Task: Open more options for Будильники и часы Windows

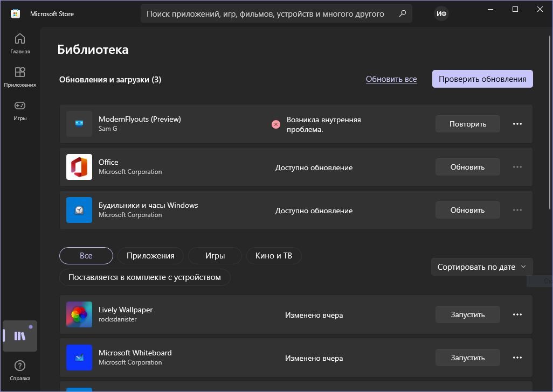Action: (517, 210)
